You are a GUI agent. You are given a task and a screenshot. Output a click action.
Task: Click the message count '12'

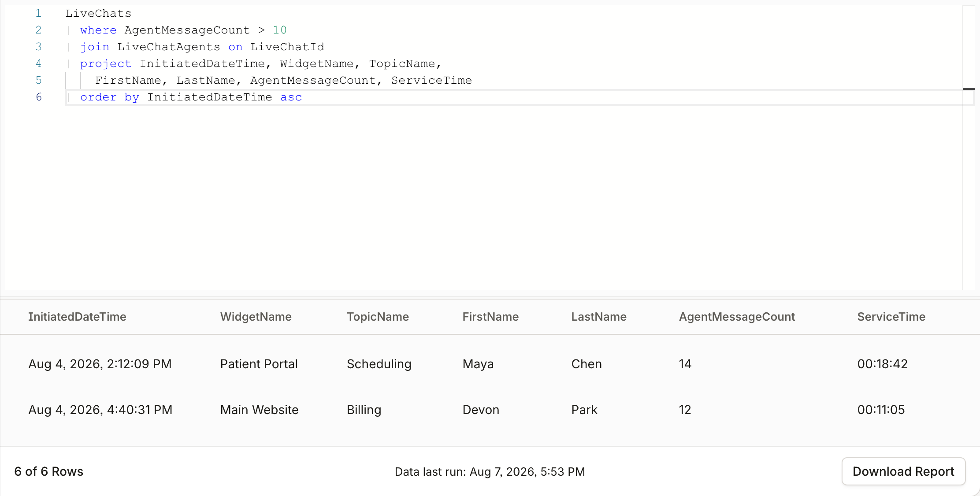pos(685,410)
